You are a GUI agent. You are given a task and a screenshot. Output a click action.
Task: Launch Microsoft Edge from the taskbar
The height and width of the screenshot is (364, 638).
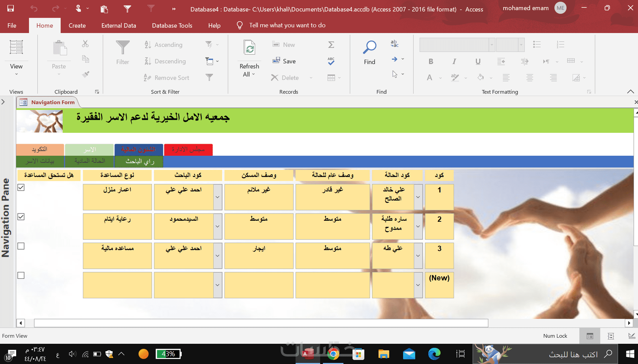(434, 354)
